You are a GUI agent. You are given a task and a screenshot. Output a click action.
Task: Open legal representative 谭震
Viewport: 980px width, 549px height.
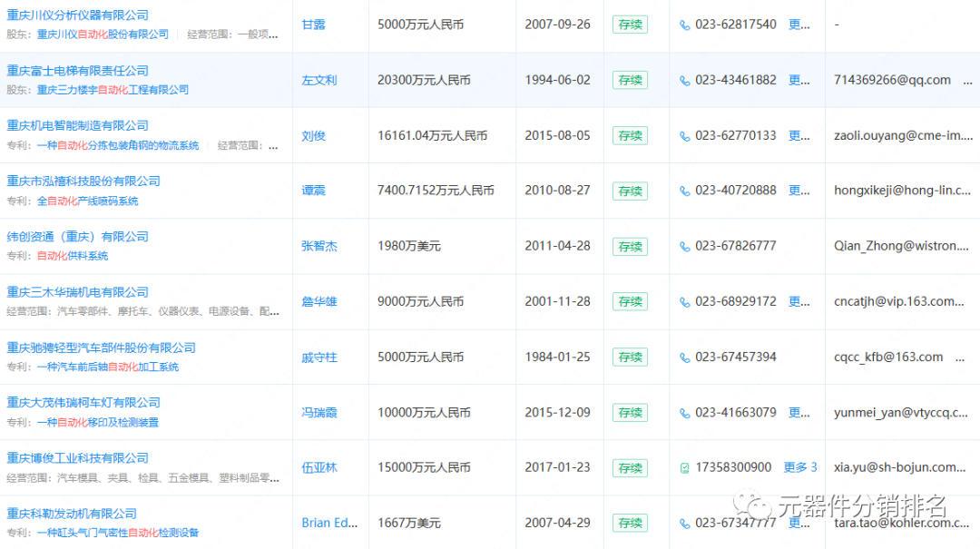tap(314, 191)
